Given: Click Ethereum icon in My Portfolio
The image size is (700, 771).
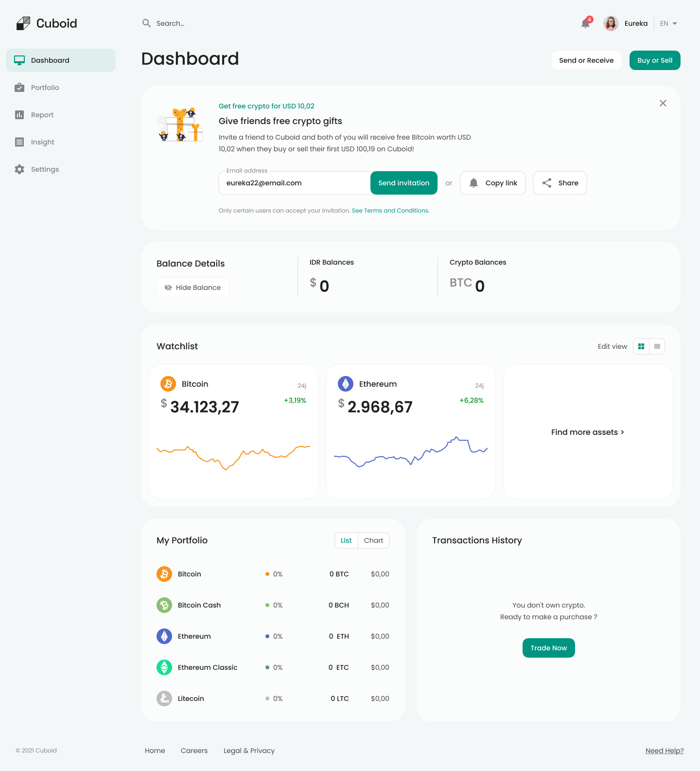Looking at the screenshot, I should [x=164, y=636].
